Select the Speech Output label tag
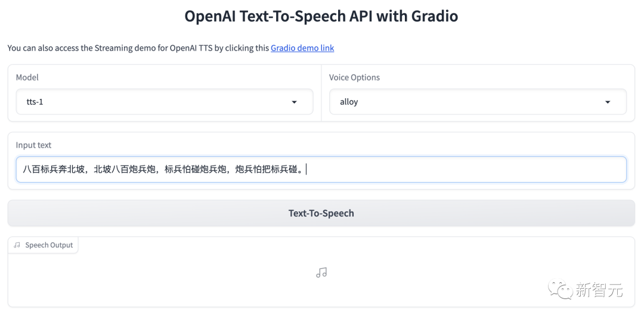 (49, 245)
